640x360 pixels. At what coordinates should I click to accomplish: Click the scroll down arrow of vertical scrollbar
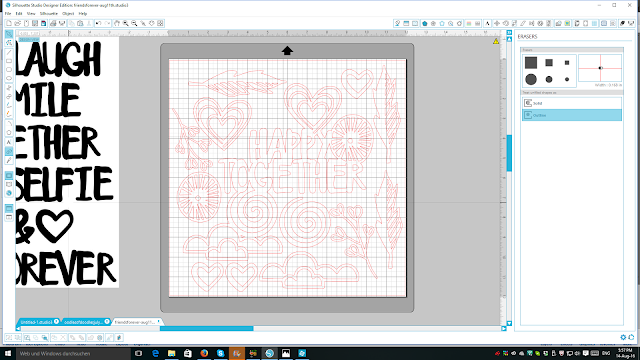click(x=509, y=323)
